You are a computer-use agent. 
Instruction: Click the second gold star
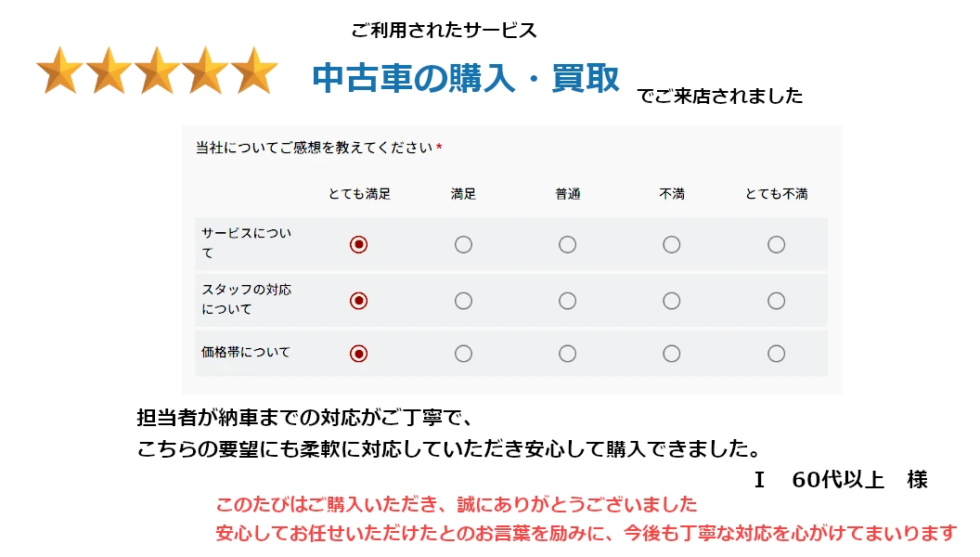pyautogui.click(x=110, y=71)
